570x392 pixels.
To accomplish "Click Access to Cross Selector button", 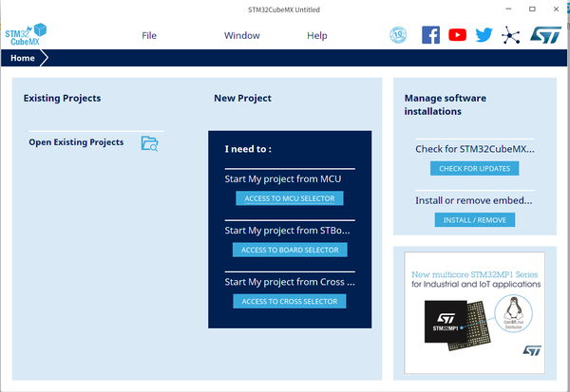I will tap(290, 301).
